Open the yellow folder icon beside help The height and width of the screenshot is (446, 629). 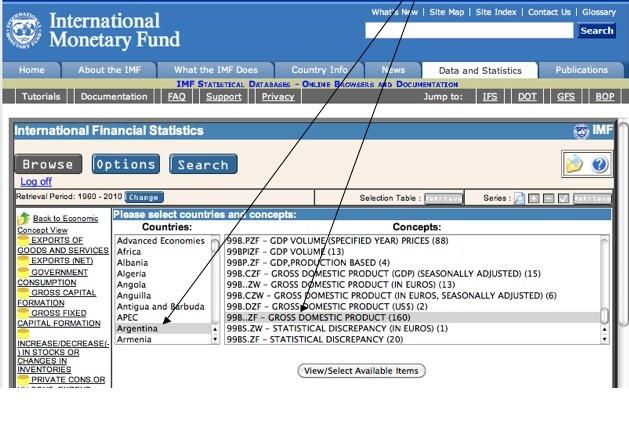[574, 164]
